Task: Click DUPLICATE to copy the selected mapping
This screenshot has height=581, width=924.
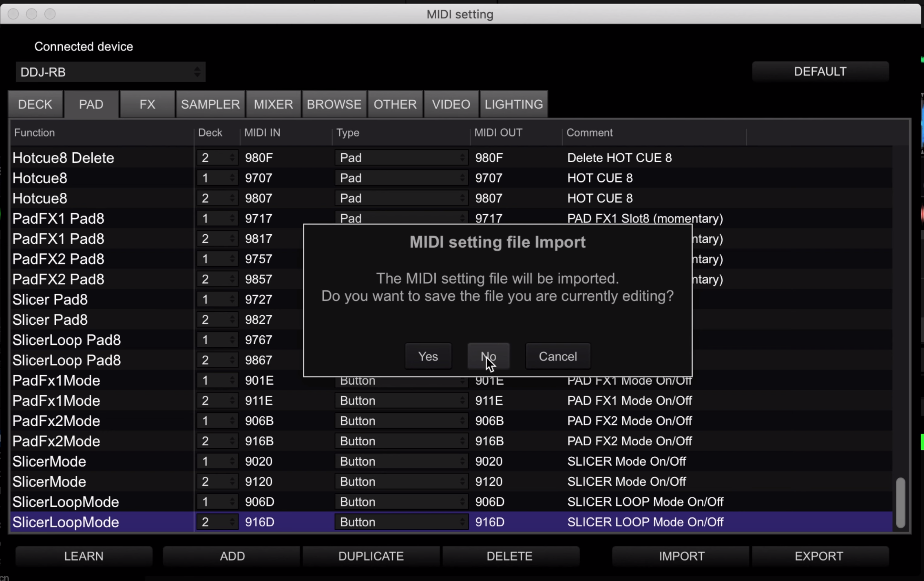Action: [x=370, y=556]
